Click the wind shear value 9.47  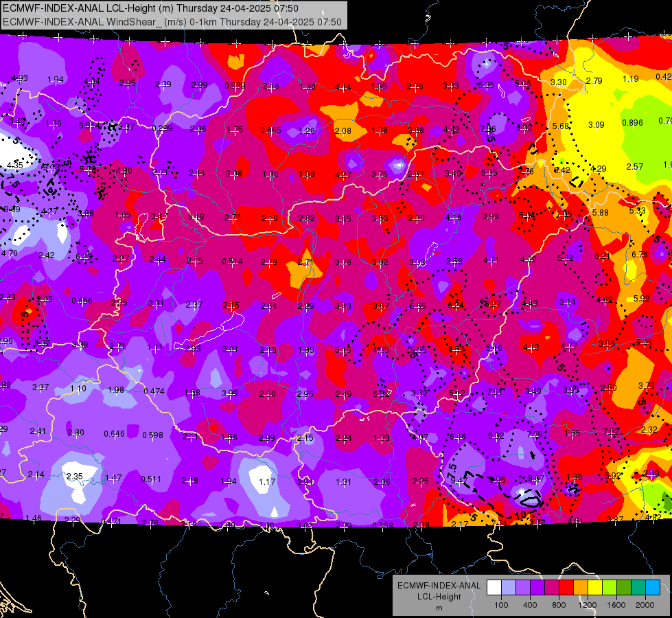point(459,481)
